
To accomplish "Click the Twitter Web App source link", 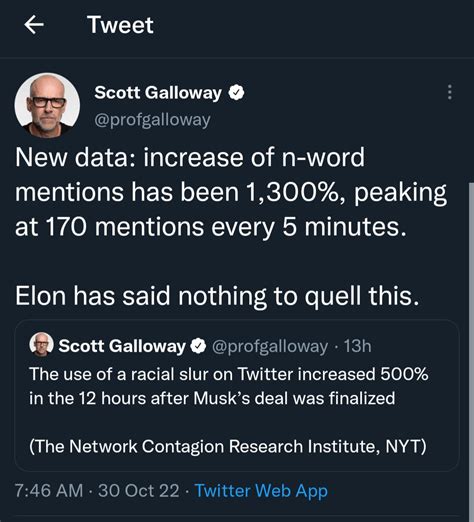I will tap(261, 491).
